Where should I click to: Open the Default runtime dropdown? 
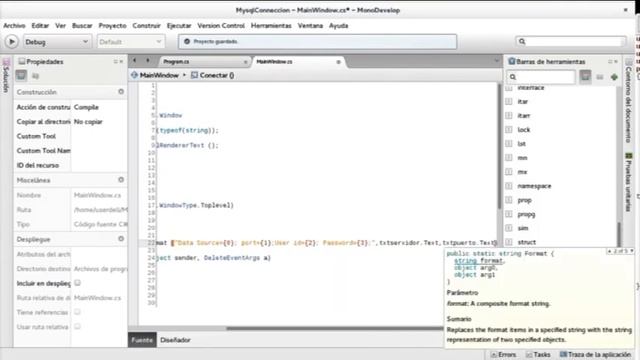(131, 42)
